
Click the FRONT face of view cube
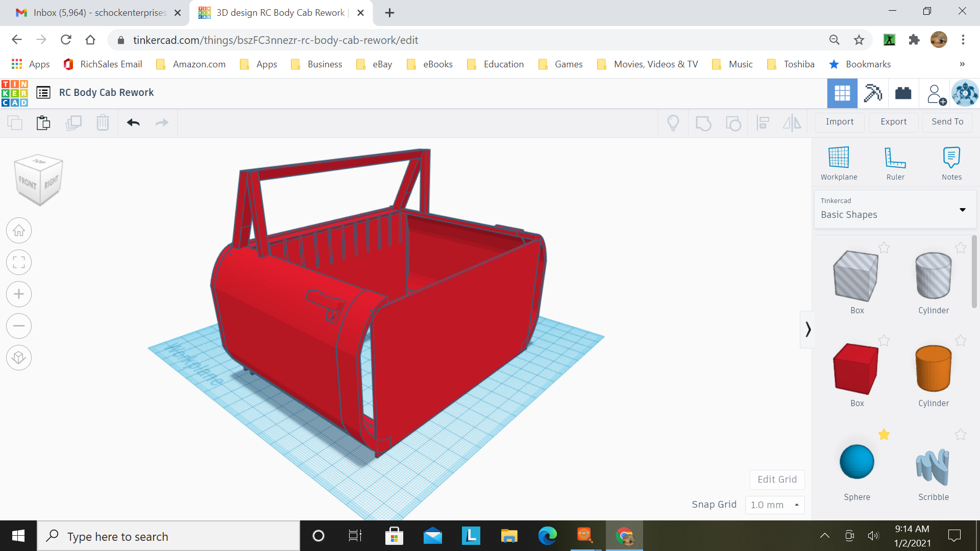(28, 182)
